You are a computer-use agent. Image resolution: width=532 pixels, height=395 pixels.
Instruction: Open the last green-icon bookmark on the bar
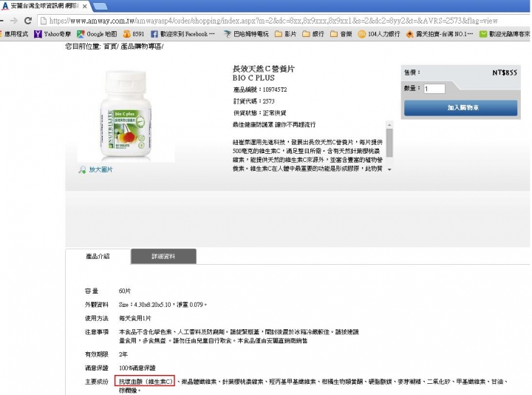click(505, 34)
